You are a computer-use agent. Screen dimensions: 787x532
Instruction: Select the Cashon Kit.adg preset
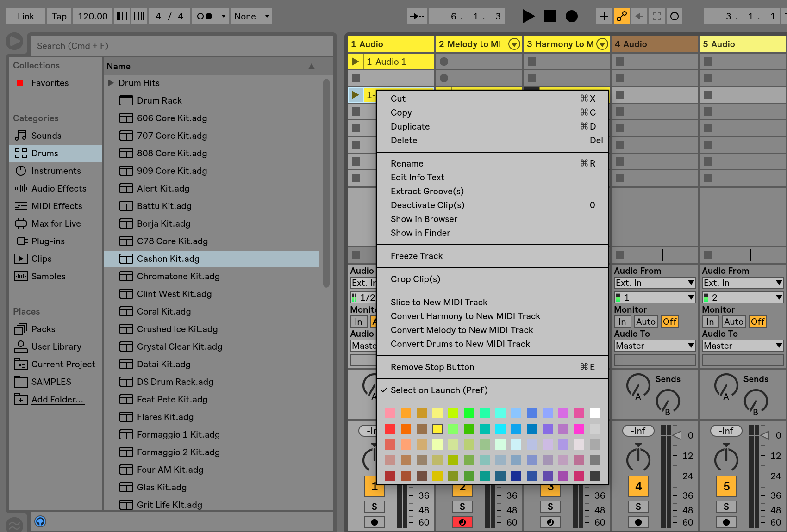point(212,259)
